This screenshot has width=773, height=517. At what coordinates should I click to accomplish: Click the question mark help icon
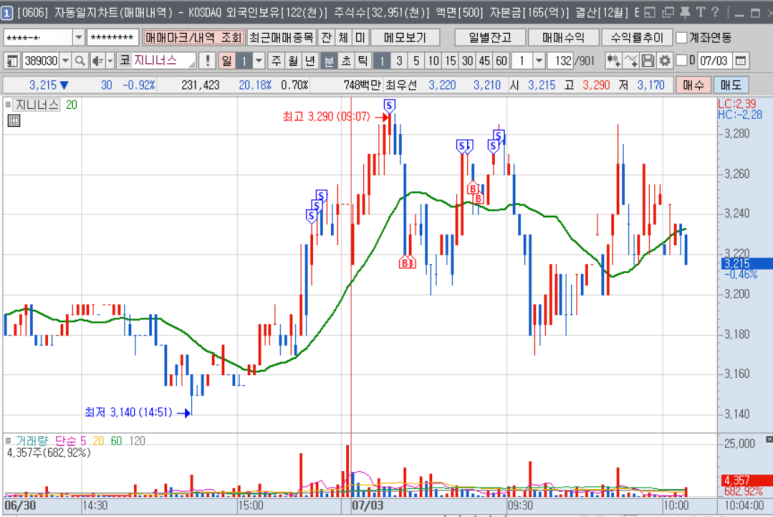coord(715,12)
